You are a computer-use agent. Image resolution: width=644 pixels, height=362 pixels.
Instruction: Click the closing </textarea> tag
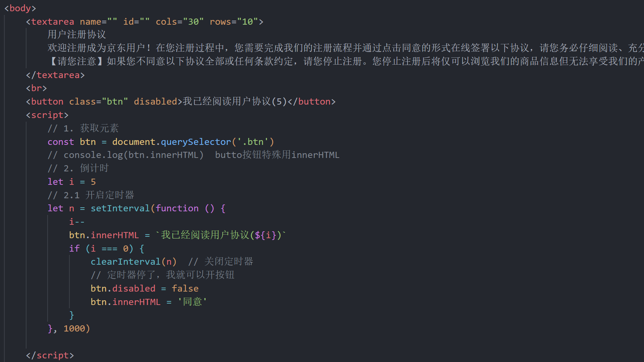55,75
